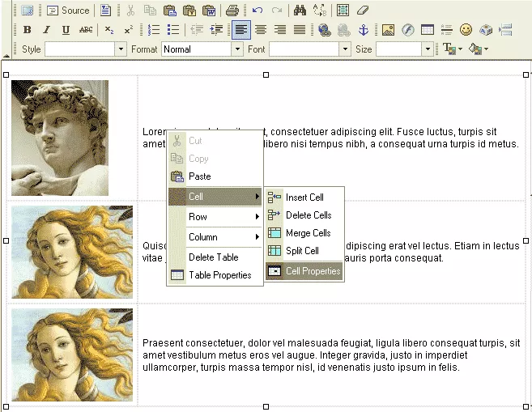Click Decrease Indent icon
Viewport: 532px width, 412px height.
pyautogui.click(x=197, y=30)
